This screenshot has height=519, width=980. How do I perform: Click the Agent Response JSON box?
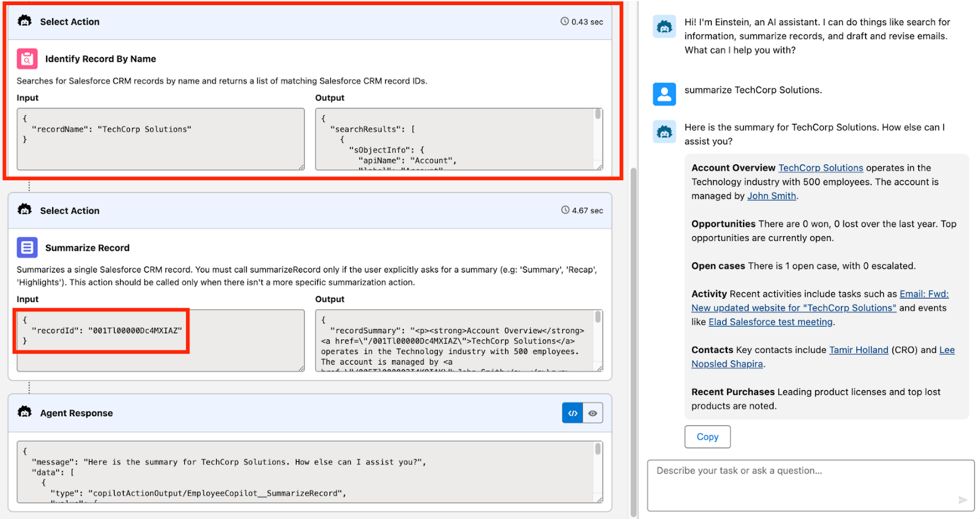click(310, 472)
